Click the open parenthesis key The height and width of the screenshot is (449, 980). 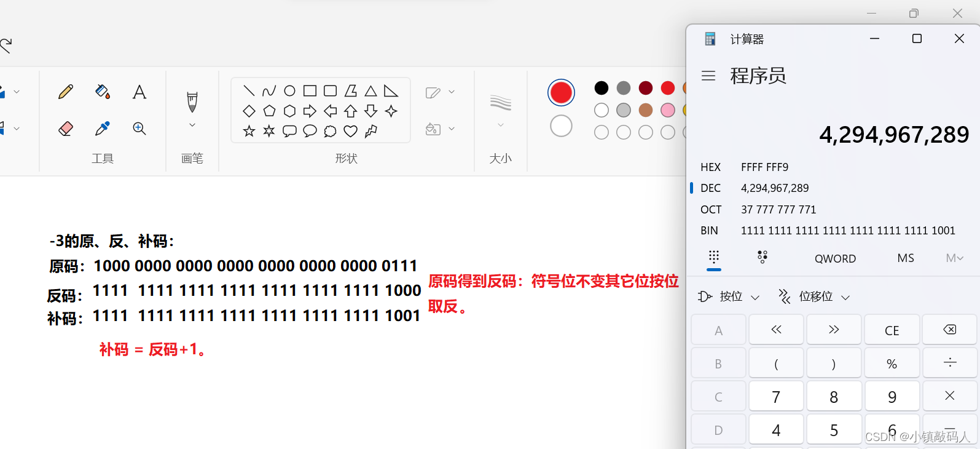(x=776, y=364)
